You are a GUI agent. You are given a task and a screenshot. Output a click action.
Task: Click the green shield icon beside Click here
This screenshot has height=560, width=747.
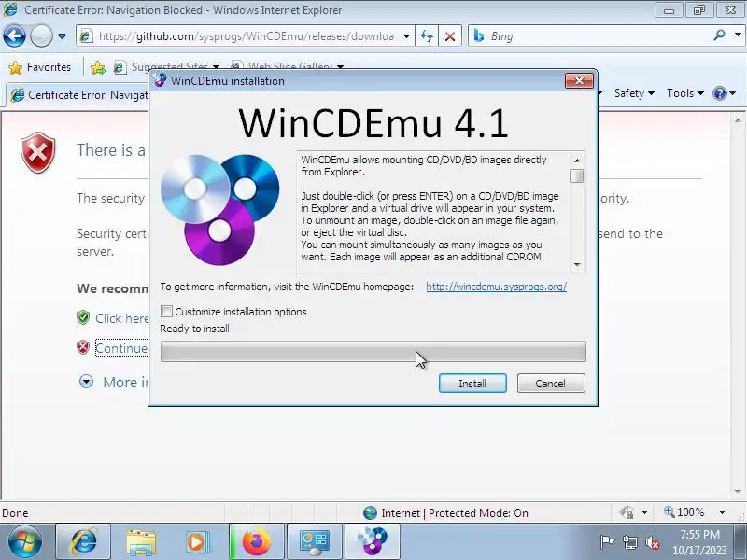[x=83, y=317]
